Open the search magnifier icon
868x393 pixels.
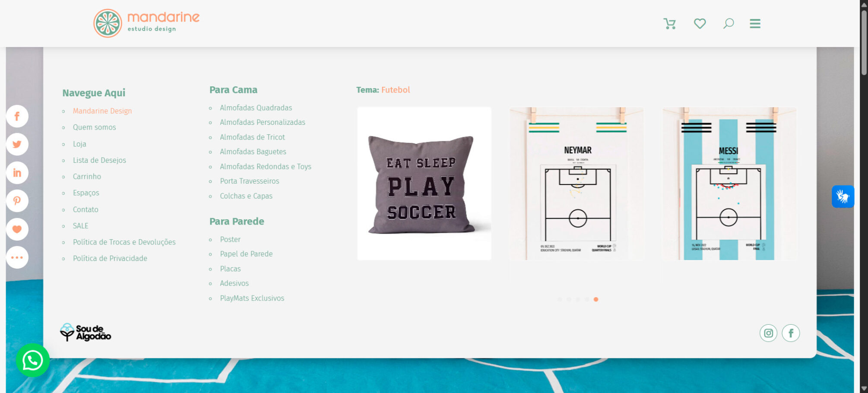click(729, 24)
